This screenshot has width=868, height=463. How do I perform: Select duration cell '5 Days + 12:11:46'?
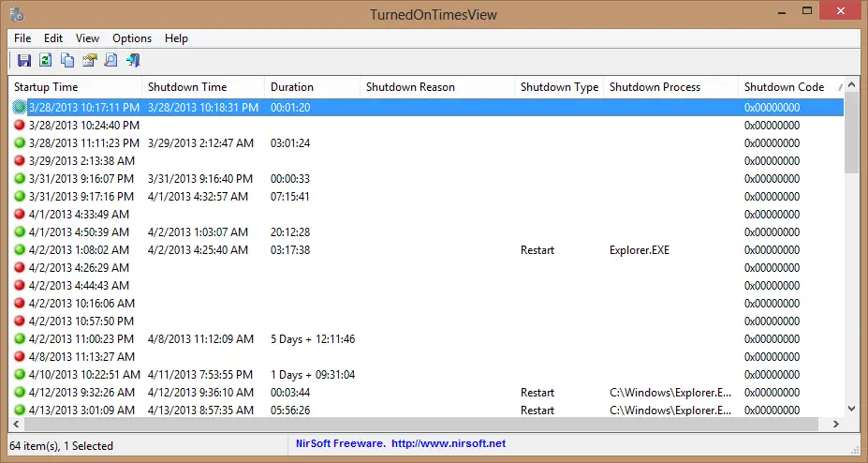pyautogui.click(x=313, y=339)
